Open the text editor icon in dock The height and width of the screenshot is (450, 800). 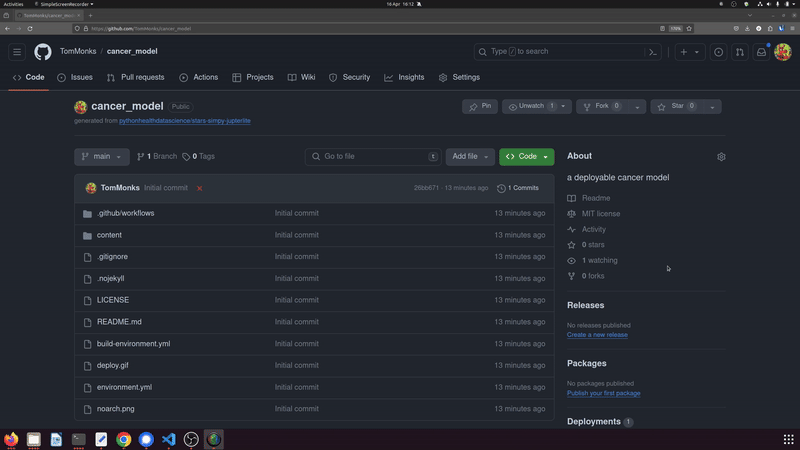(x=101, y=439)
